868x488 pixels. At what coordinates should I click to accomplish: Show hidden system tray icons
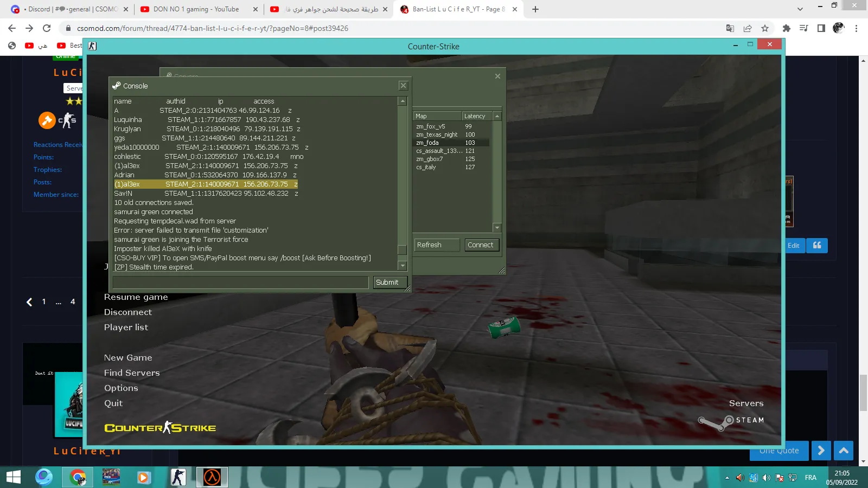pyautogui.click(x=727, y=478)
